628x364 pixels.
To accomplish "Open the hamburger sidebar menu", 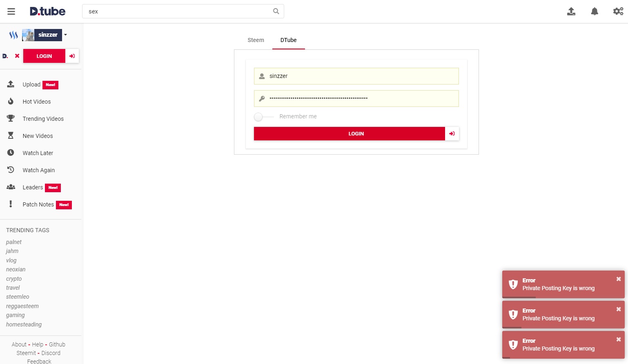I will (11, 11).
